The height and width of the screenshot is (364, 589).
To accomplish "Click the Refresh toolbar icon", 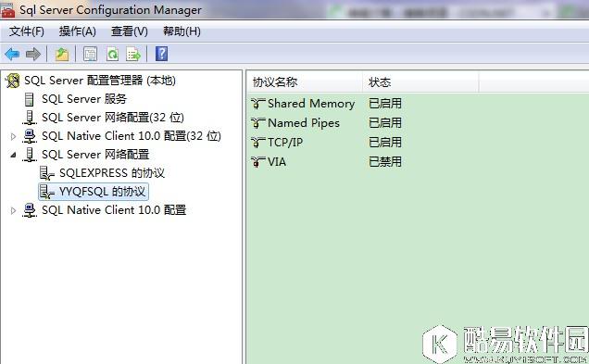I will point(112,54).
